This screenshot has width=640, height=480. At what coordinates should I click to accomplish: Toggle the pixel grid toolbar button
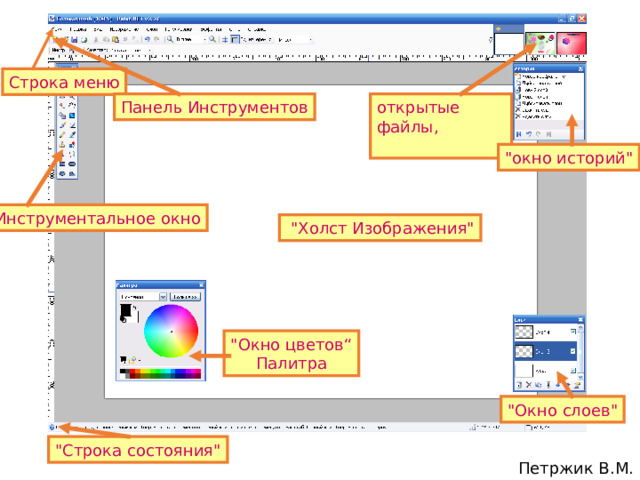coord(224,40)
